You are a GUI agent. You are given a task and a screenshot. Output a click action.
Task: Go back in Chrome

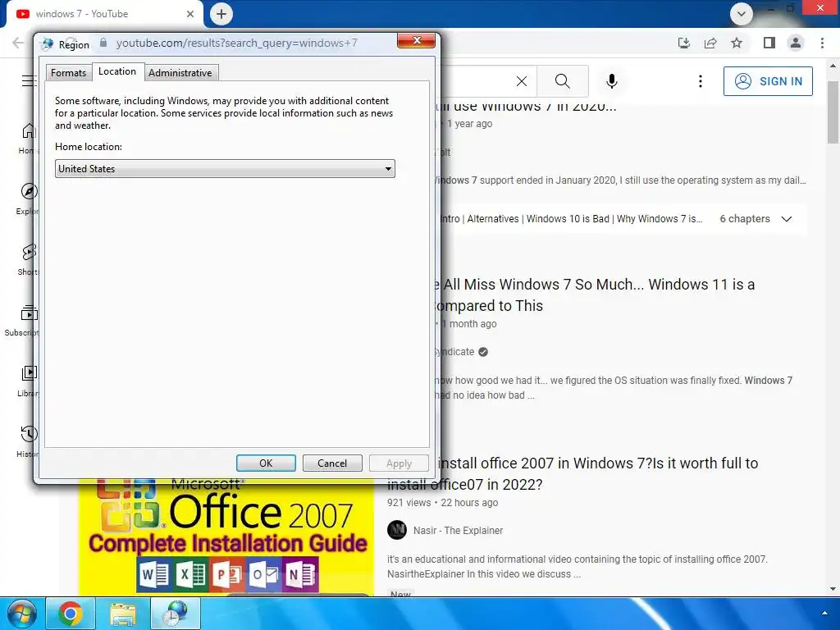[18, 43]
